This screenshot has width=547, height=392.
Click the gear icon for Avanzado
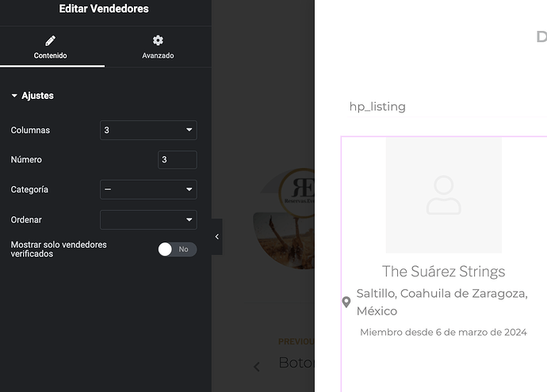158,40
